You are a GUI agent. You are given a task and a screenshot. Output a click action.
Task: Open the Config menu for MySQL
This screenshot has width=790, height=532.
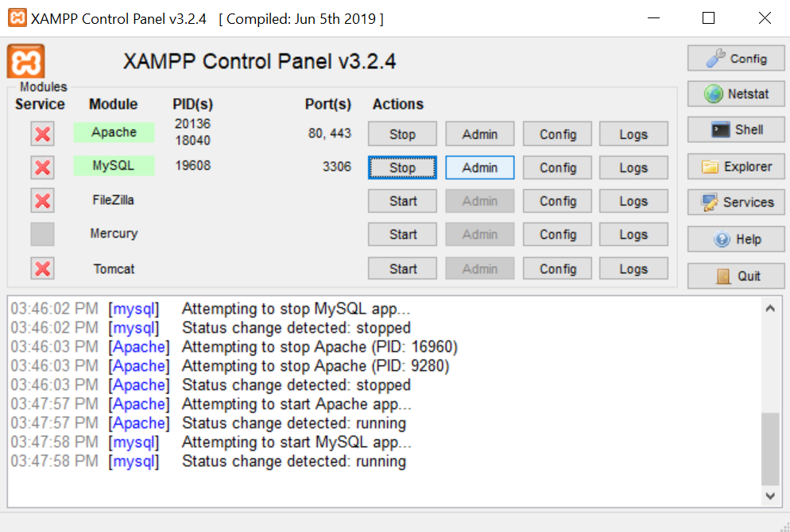coord(557,168)
